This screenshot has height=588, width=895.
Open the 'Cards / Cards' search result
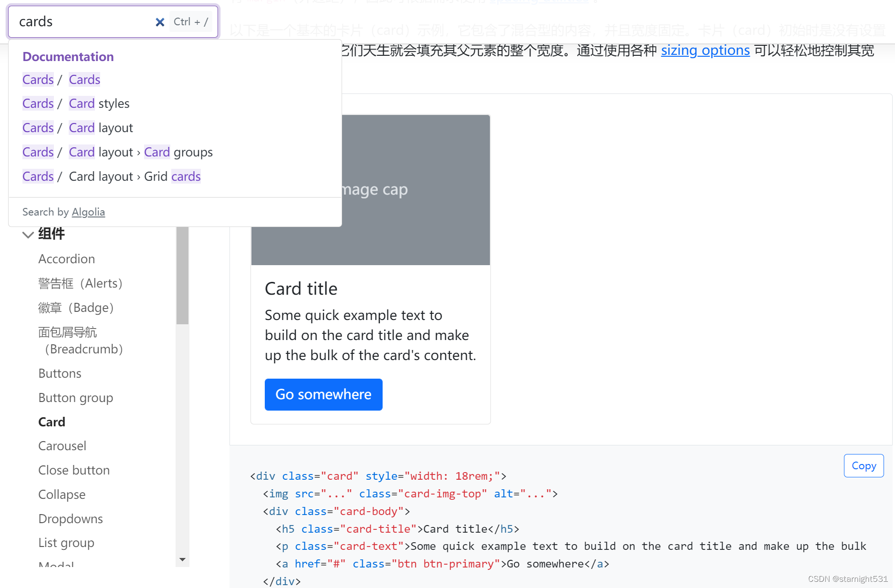62,80
